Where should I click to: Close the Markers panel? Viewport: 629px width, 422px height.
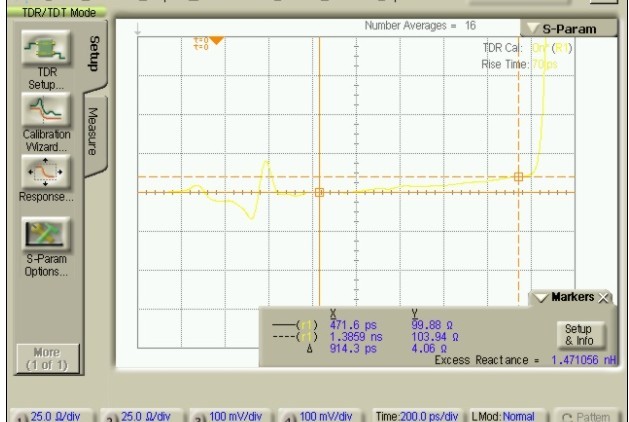[x=603, y=298]
